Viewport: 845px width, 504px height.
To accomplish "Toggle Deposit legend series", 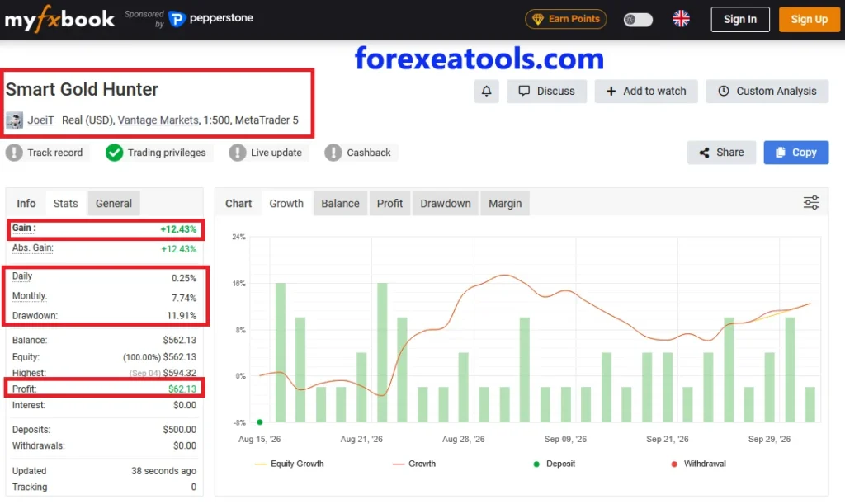I will click(554, 464).
